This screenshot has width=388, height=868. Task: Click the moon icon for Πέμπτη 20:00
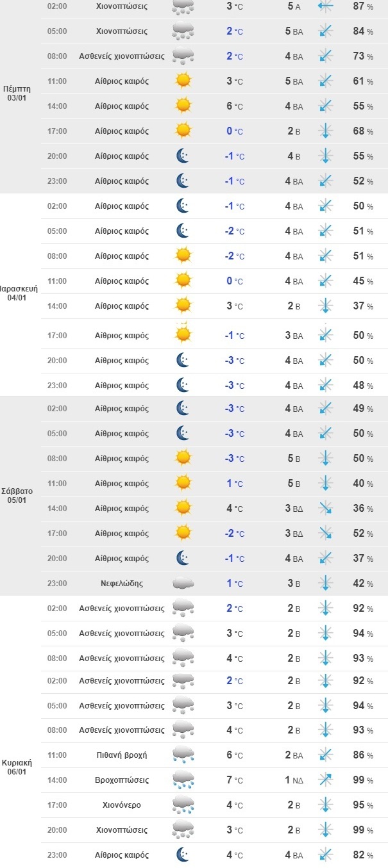tap(183, 156)
